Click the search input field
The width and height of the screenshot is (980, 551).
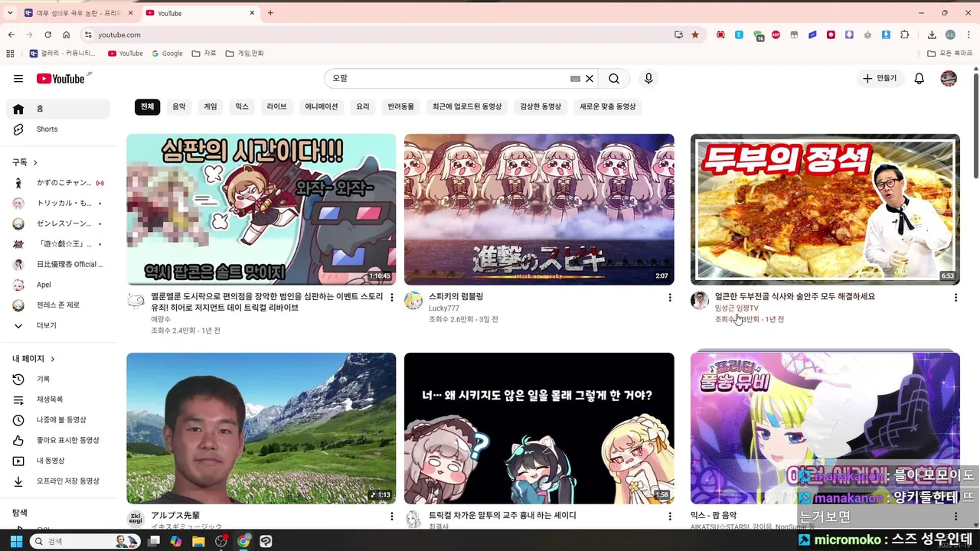point(448,79)
